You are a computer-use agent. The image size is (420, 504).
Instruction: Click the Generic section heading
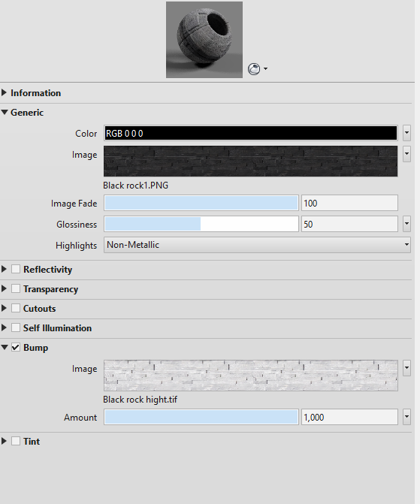pyautogui.click(x=27, y=113)
